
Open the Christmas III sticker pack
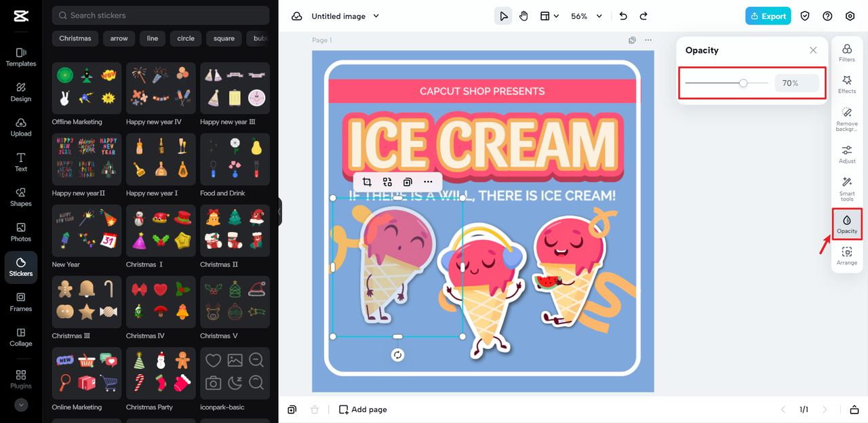(x=87, y=308)
